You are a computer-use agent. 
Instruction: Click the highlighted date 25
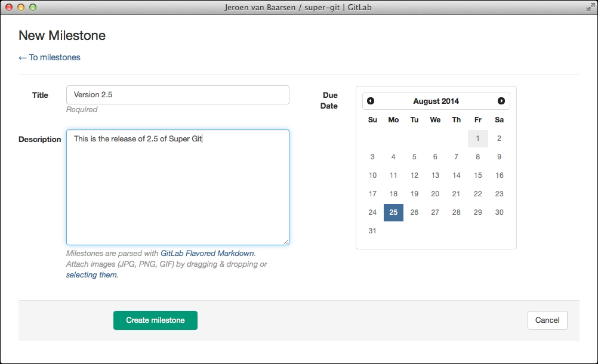[393, 212]
